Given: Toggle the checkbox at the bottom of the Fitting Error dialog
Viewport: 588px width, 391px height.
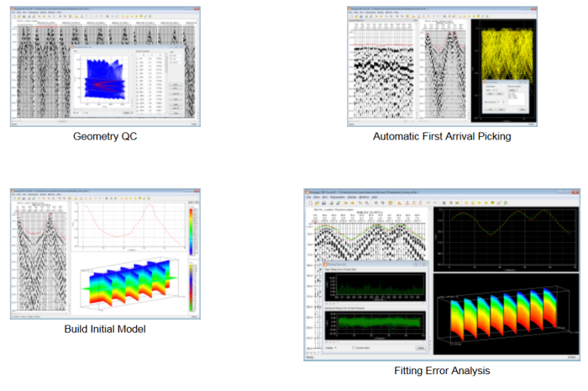Looking at the screenshot, I should click(x=355, y=346).
